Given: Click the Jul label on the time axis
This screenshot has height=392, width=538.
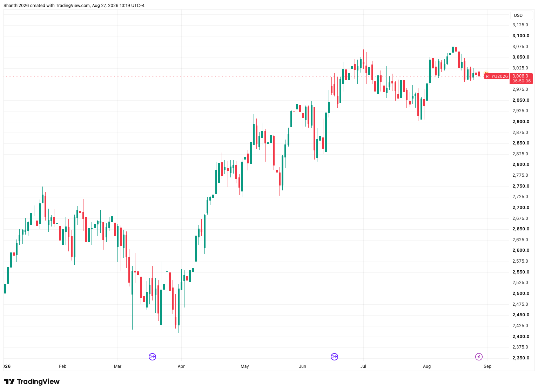Looking at the screenshot, I should tap(363, 366).
